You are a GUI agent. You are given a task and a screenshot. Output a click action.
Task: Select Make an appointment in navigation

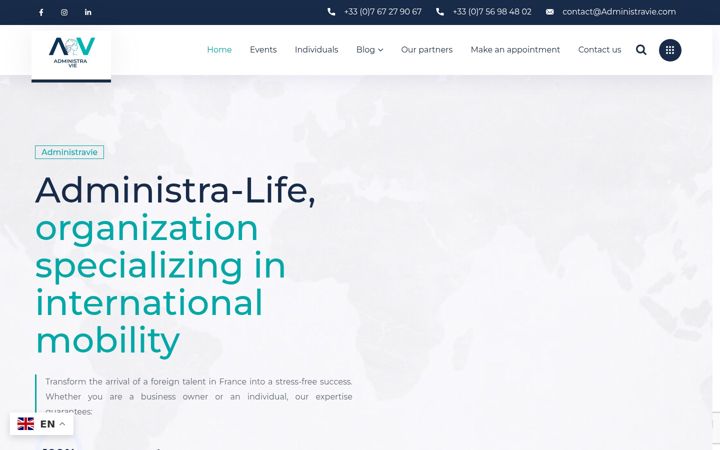(x=515, y=50)
